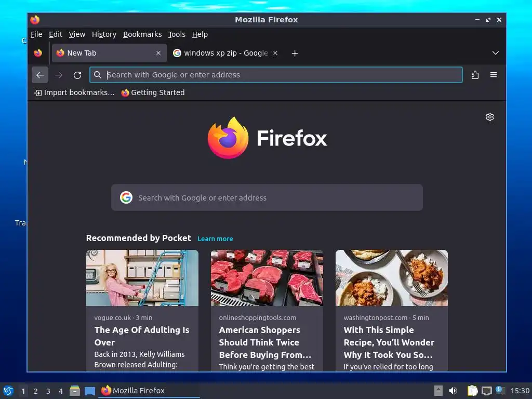The image size is (532, 399).
Task: Open the View menu
Action: tap(77, 35)
